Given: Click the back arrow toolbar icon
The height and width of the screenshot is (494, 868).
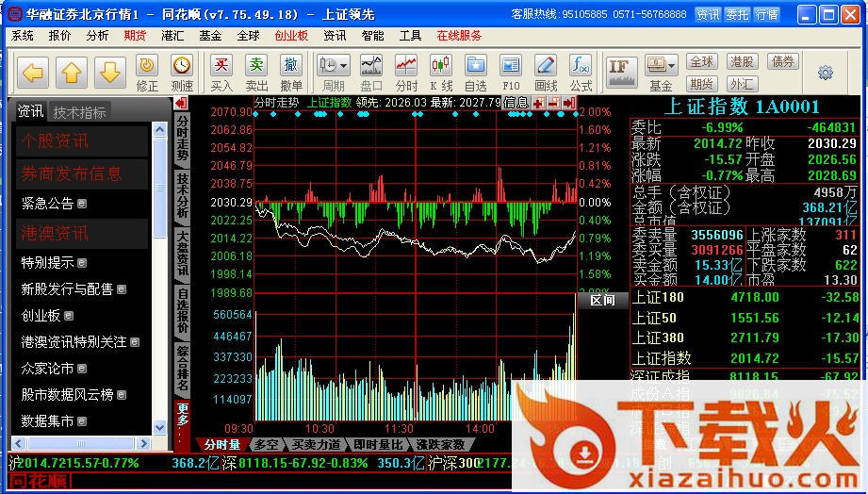Looking at the screenshot, I should click(33, 73).
